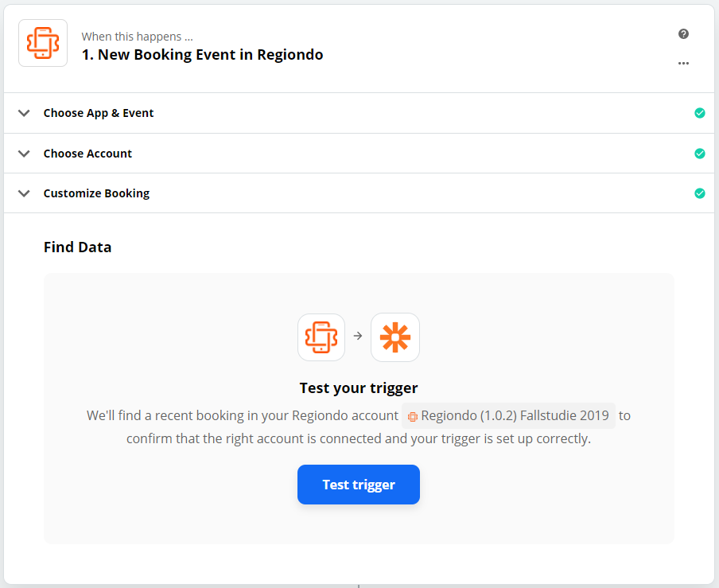Click green checkmark beside Choose App & Event
719x588 pixels.
[699, 113]
